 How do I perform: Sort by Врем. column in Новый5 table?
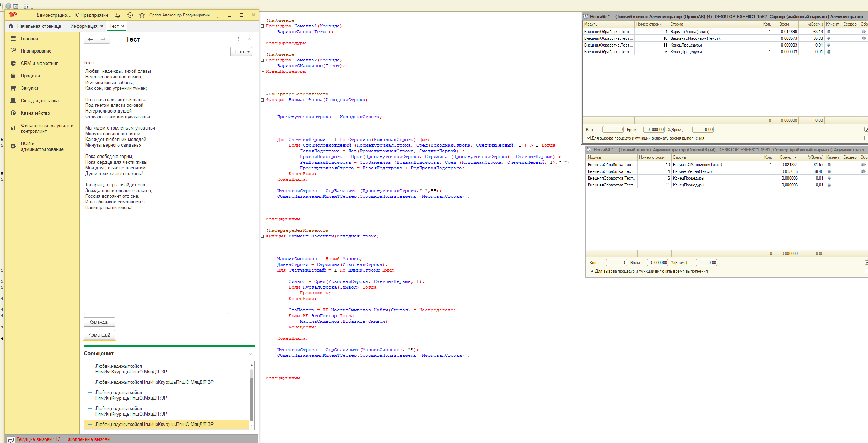coord(785,24)
